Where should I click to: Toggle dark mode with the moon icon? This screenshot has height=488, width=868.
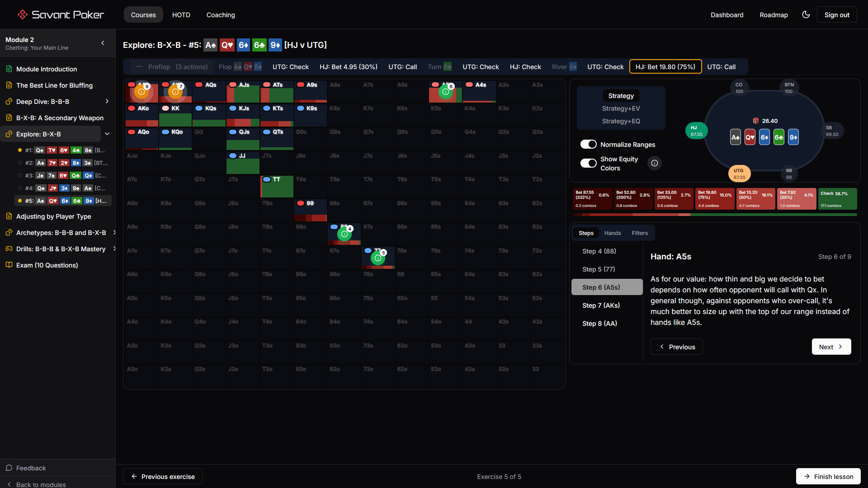806,14
